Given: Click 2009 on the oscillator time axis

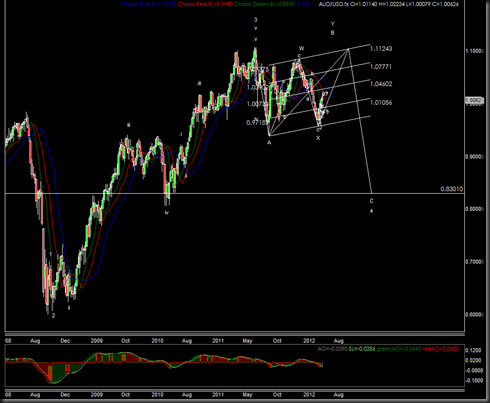Looking at the screenshot, I should coord(97,395).
